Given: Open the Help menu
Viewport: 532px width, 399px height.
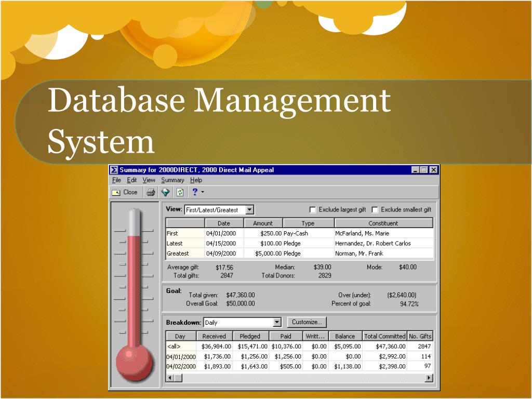Looking at the screenshot, I should coord(196,180).
